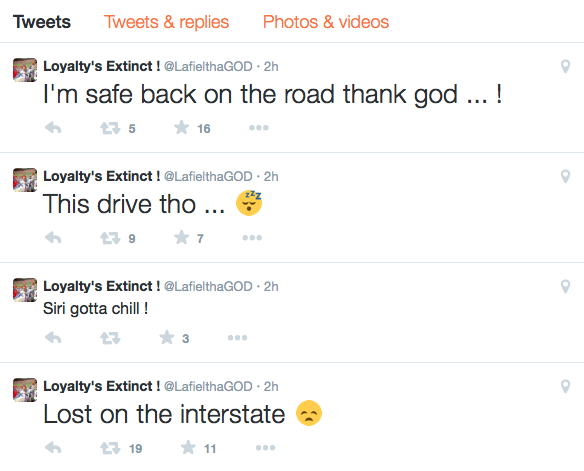Open the @LafielthaGOD handle on the first tweet
Image resolution: width=584 pixels, height=471 pixels.
tap(208, 66)
